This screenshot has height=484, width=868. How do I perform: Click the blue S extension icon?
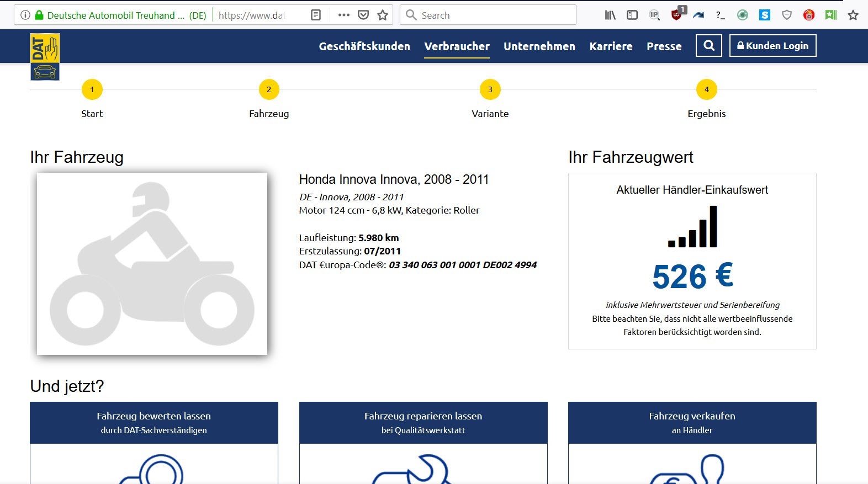click(765, 15)
